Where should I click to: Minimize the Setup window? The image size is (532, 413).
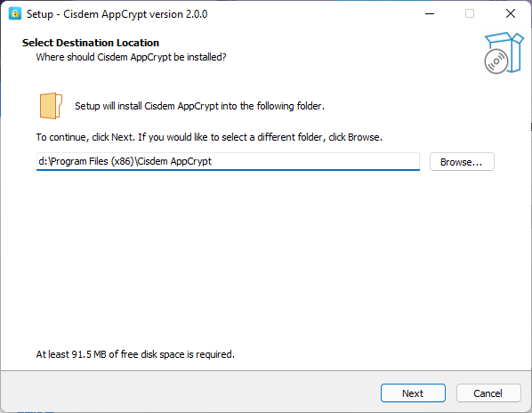click(x=430, y=13)
